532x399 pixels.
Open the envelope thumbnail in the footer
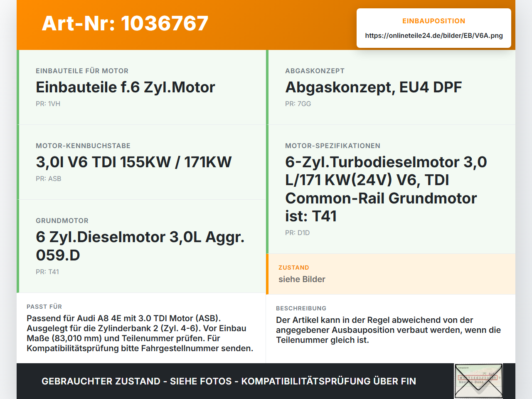478,381
